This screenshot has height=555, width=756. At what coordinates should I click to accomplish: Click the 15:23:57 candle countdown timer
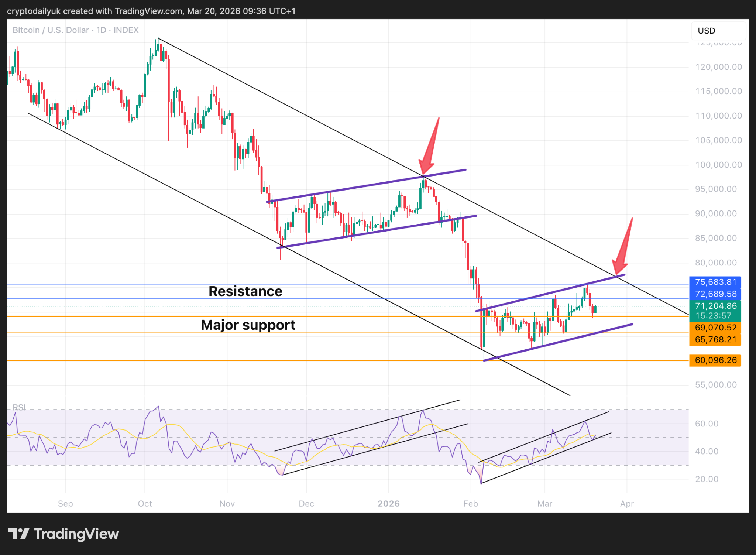[713, 316]
